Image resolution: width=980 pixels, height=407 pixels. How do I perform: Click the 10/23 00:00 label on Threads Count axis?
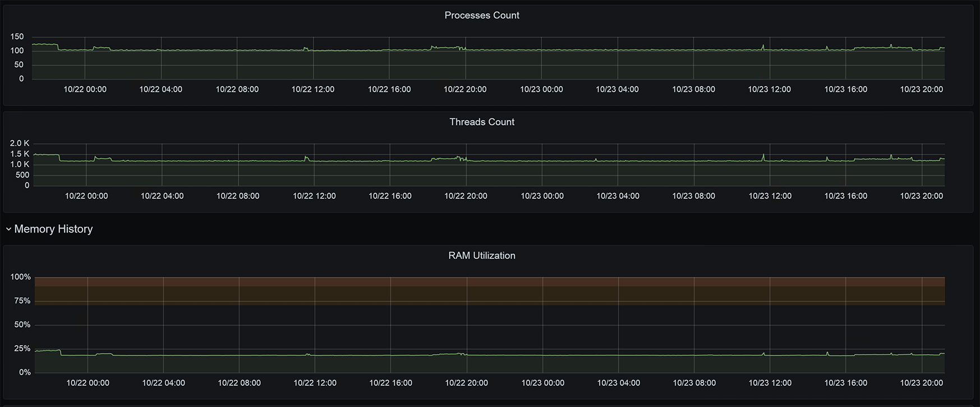tap(542, 196)
